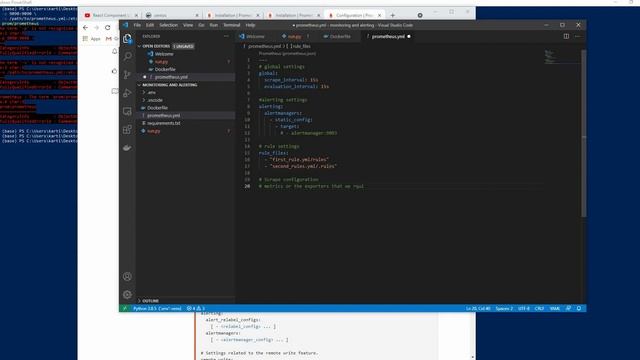The image size is (640, 360).
Task: Open the Go menu
Action: [201, 25]
